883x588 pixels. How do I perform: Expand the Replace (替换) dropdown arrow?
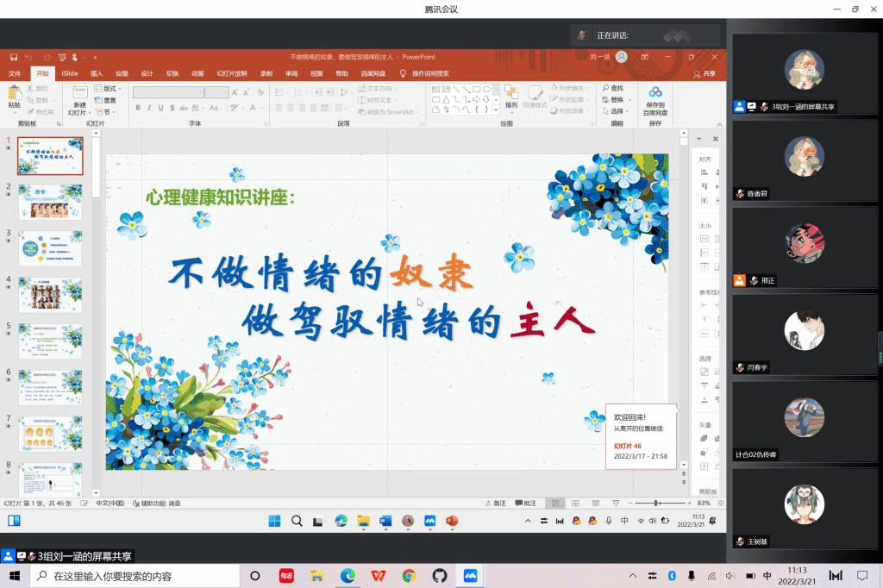(x=629, y=100)
